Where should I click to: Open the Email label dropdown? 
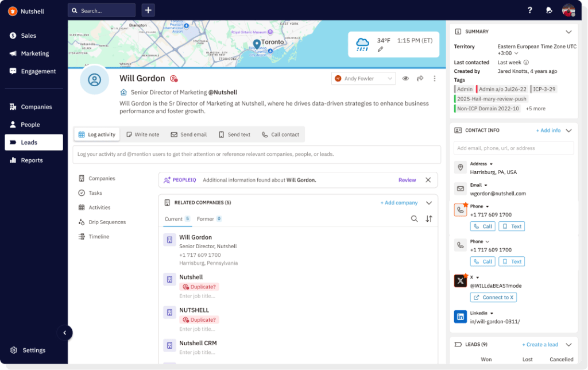(486, 185)
